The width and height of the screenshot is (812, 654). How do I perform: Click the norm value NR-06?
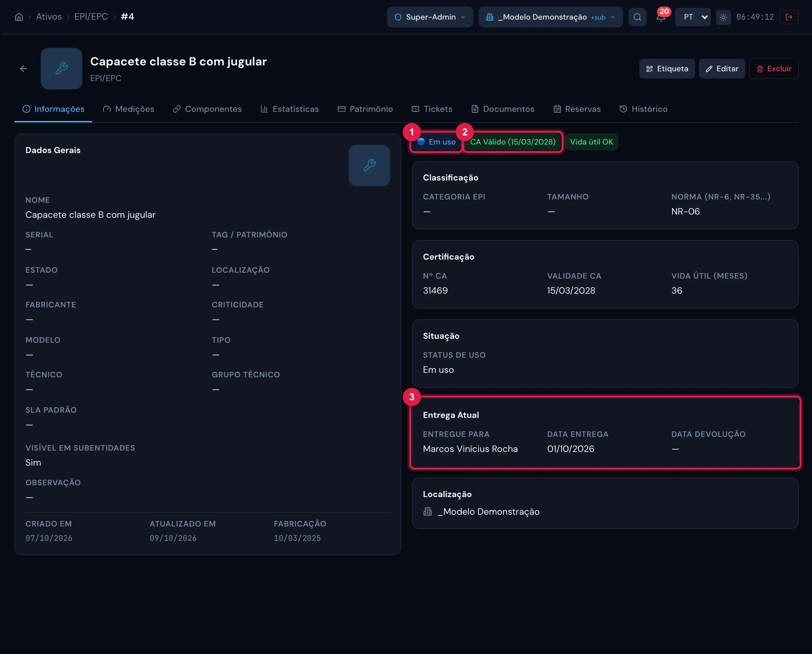[x=685, y=211]
